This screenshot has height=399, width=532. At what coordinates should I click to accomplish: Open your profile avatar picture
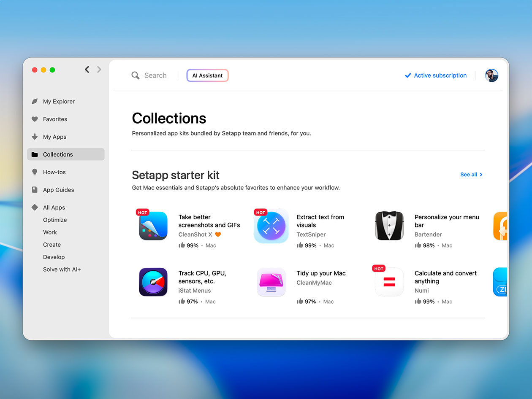pyautogui.click(x=491, y=75)
